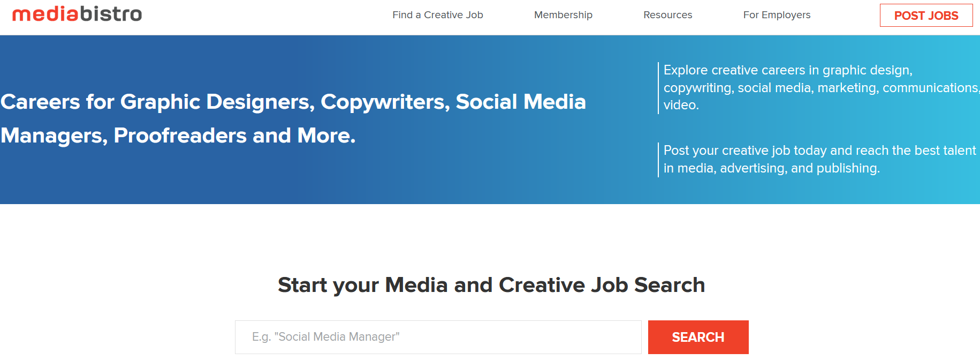The height and width of the screenshot is (360, 980).
Task: Click the word 'video.' in the banner
Action: click(681, 105)
